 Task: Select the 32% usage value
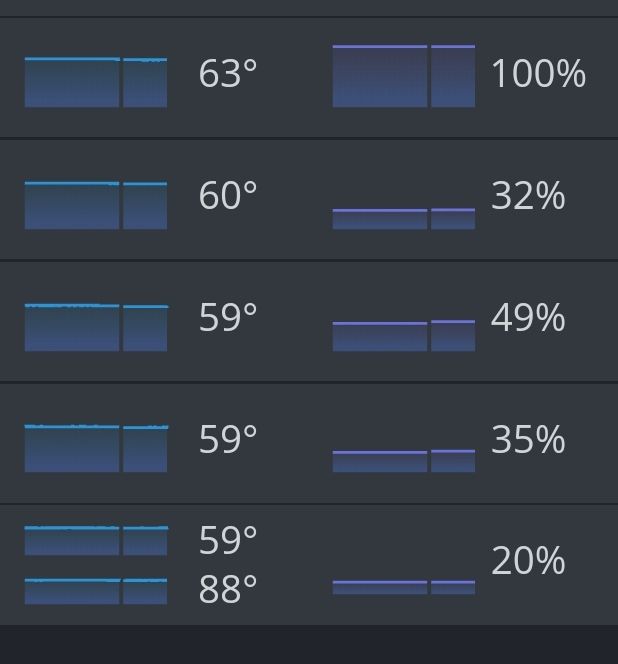tap(528, 196)
